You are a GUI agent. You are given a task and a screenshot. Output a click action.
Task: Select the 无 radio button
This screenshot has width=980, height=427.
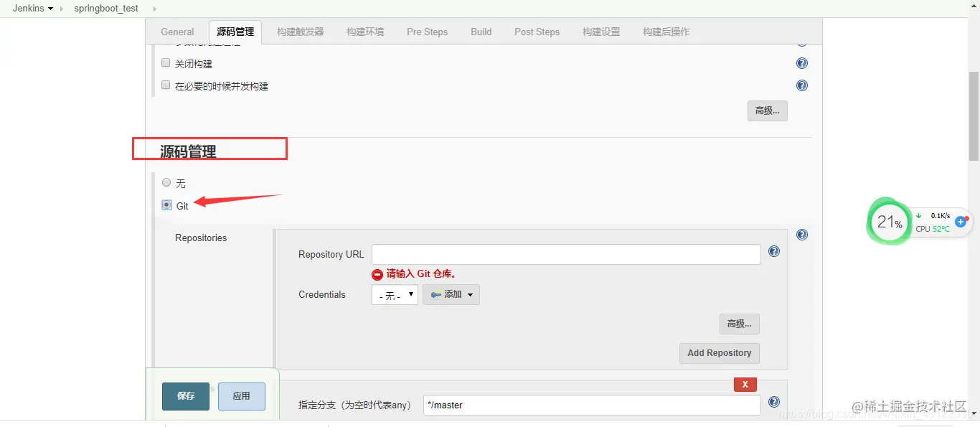point(166,183)
